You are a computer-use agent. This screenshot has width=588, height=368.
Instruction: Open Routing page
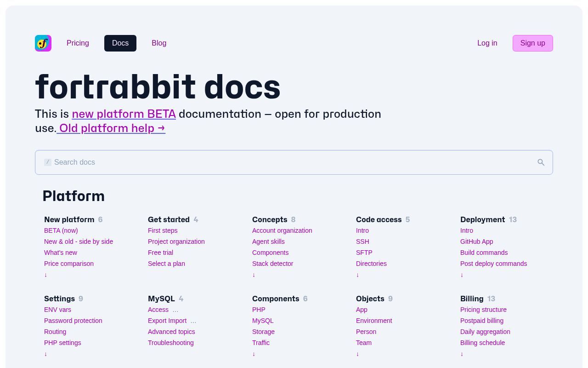(x=55, y=332)
